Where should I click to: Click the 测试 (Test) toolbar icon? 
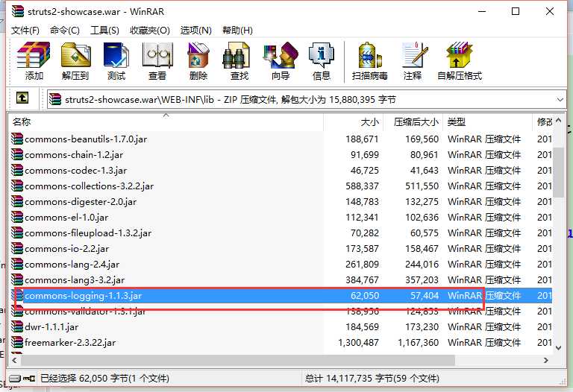pyautogui.click(x=116, y=55)
